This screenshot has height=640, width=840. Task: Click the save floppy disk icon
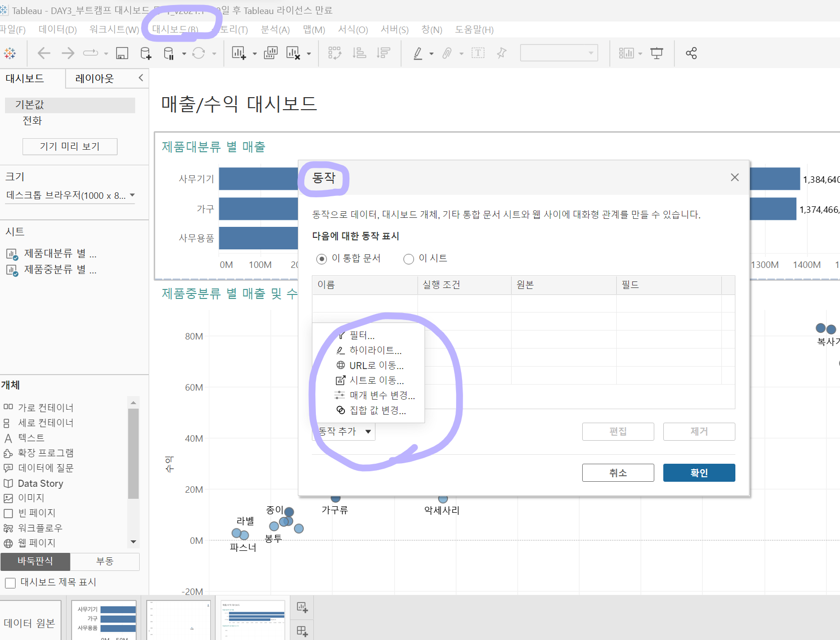pyautogui.click(x=122, y=53)
